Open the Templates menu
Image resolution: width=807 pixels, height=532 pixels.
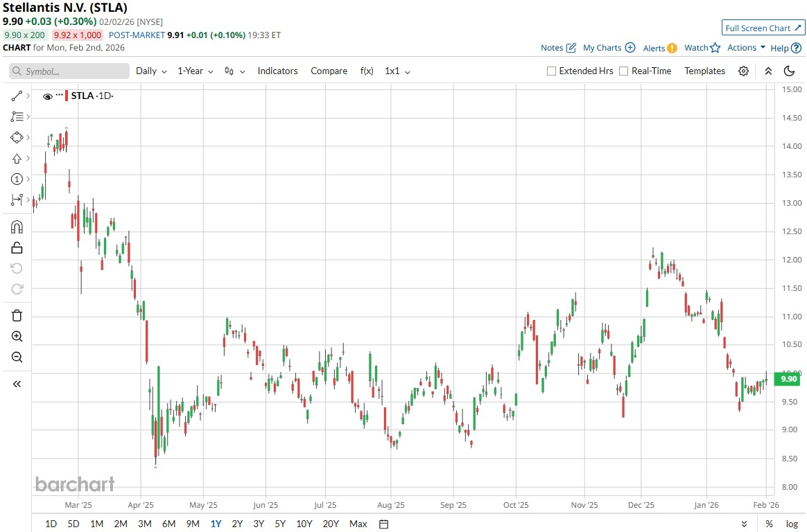click(x=704, y=71)
